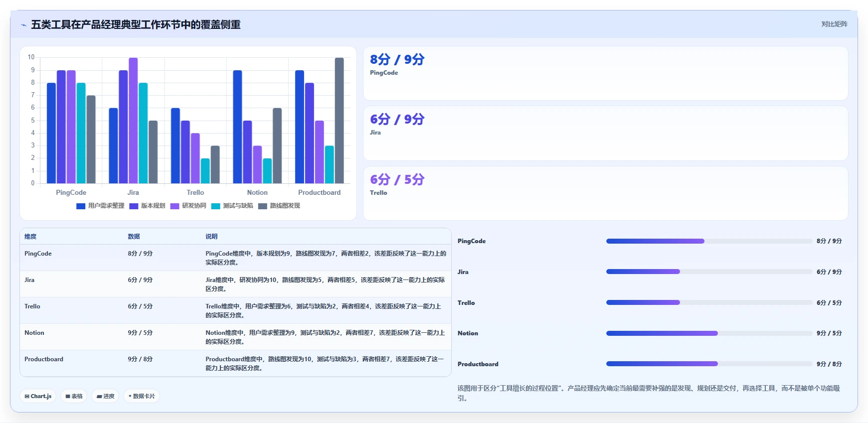
Task: Click the 数据卡片 tag chip
Action: pos(142,396)
